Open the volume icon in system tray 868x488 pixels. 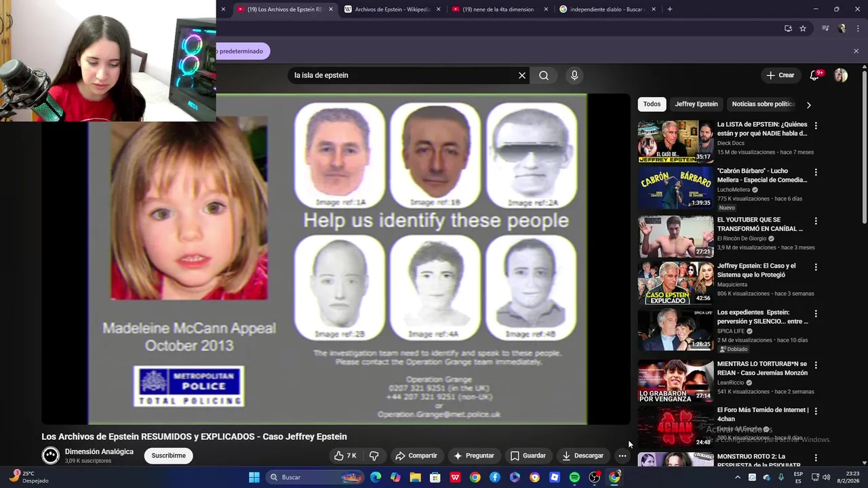tap(826, 477)
